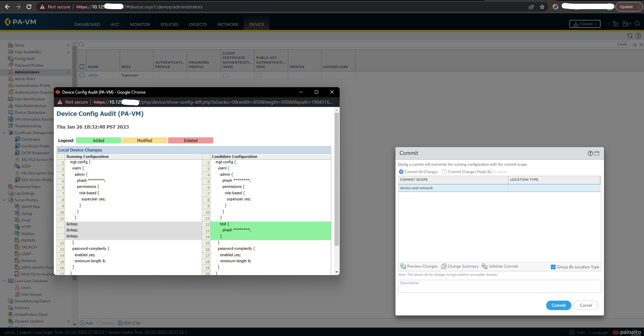The image size is (644, 336).
Task: Switch to the NETWORK tab
Action: click(228, 24)
